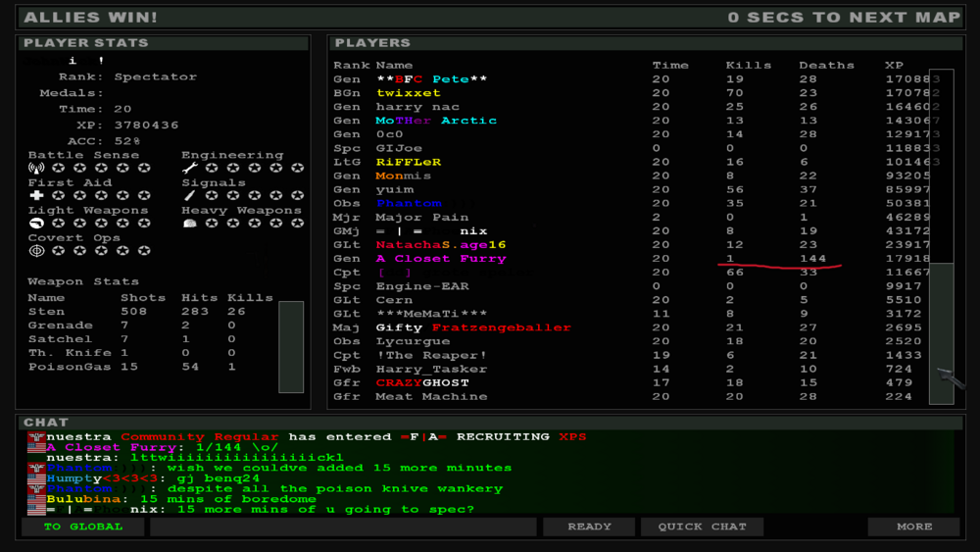This screenshot has height=552, width=980.
Task: Click the Heavy Weapons helmet icon
Action: coord(190,224)
